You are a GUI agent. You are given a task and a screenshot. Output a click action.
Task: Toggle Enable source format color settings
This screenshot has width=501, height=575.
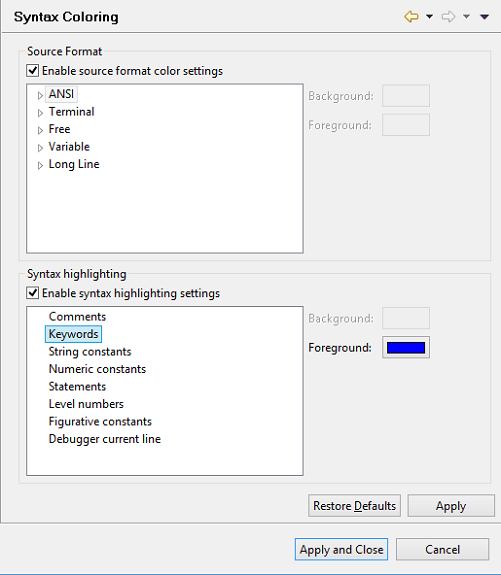pos(33,70)
